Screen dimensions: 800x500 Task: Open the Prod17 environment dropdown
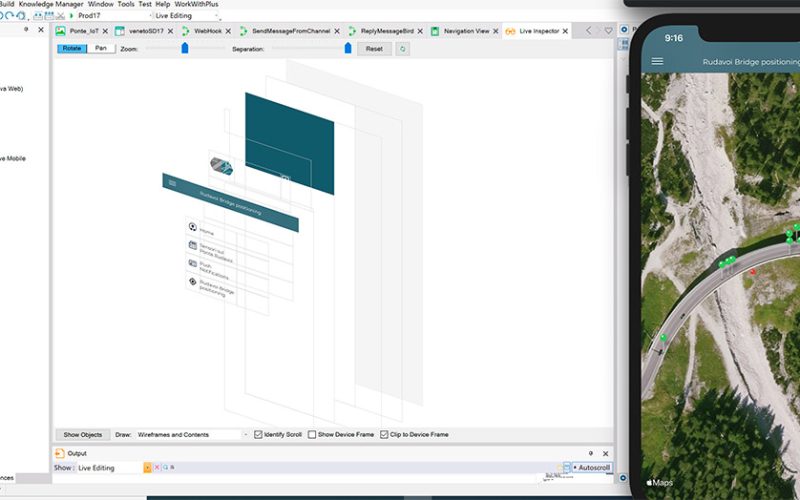pyautogui.click(x=114, y=16)
